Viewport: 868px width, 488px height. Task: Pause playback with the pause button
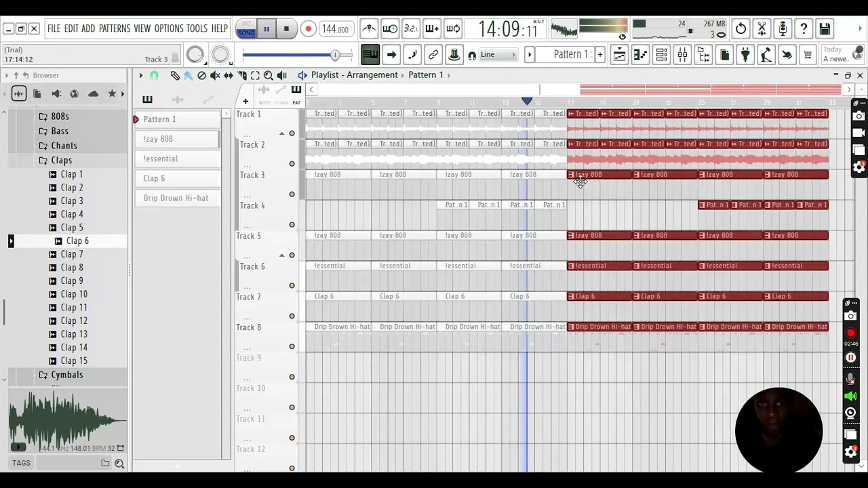coord(267,29)
